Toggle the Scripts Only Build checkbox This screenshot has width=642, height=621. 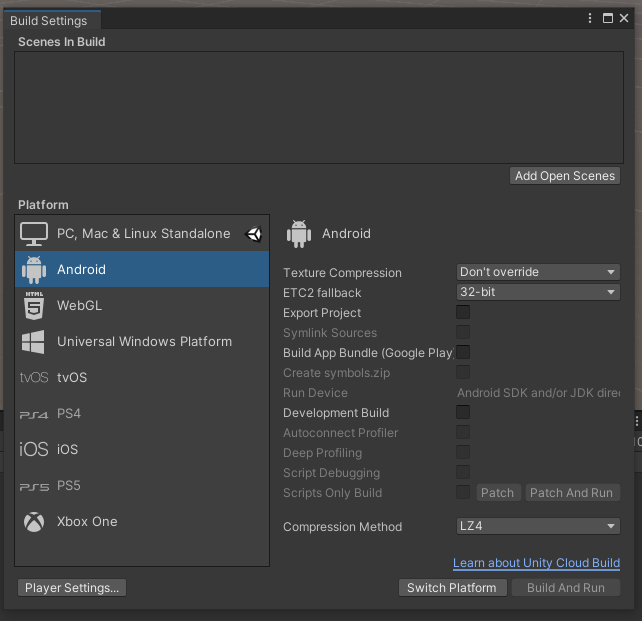click(463, 492)
